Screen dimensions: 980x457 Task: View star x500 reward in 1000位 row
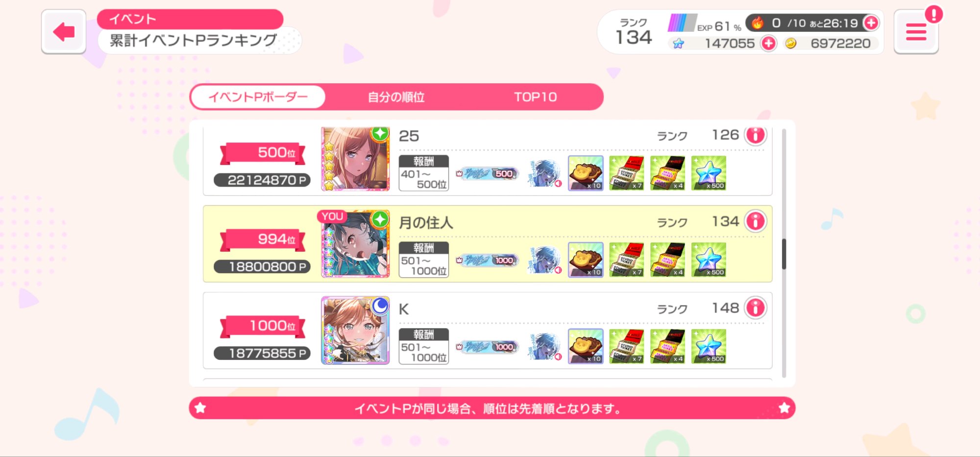point(709,346)
